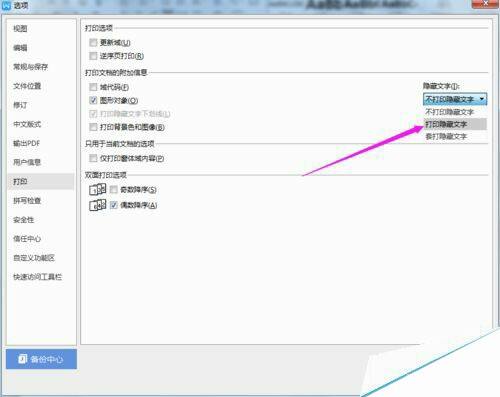
Task: Click the even-page duplex icon beside 偶数降序
Action: click(x=98, y=205)
